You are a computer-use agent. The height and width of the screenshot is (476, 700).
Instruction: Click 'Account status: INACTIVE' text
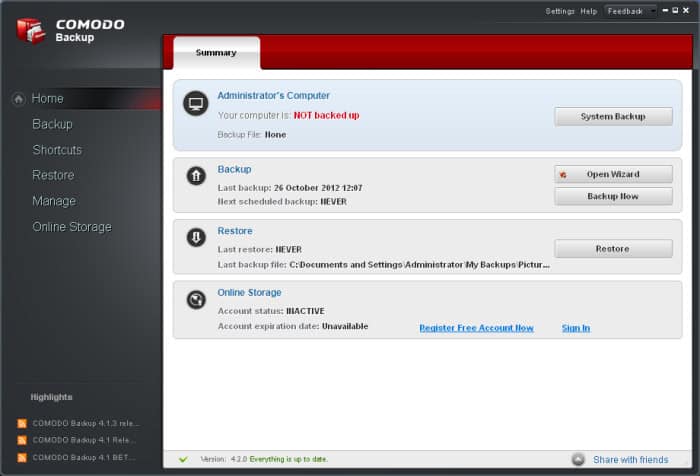271,311
